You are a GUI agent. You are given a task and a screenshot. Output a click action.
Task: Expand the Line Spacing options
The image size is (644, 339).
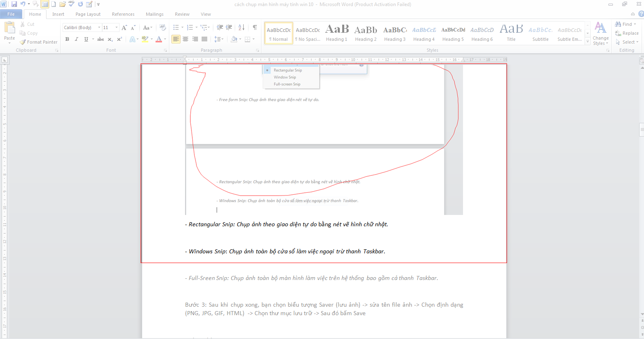pyautogui.click(x=219, y=39)
